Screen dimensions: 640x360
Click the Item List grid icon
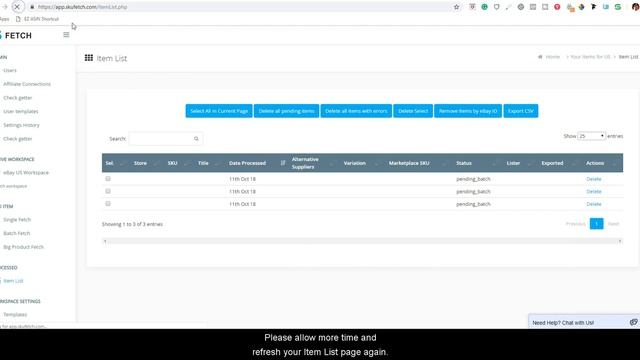click(89, 58)
